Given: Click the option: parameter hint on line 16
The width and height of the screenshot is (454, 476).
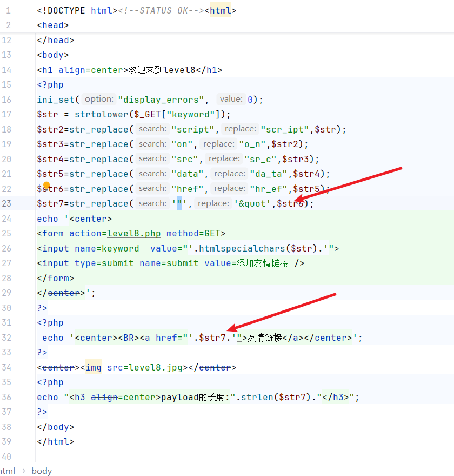Looking at the screenshot, I should point(99,100).
